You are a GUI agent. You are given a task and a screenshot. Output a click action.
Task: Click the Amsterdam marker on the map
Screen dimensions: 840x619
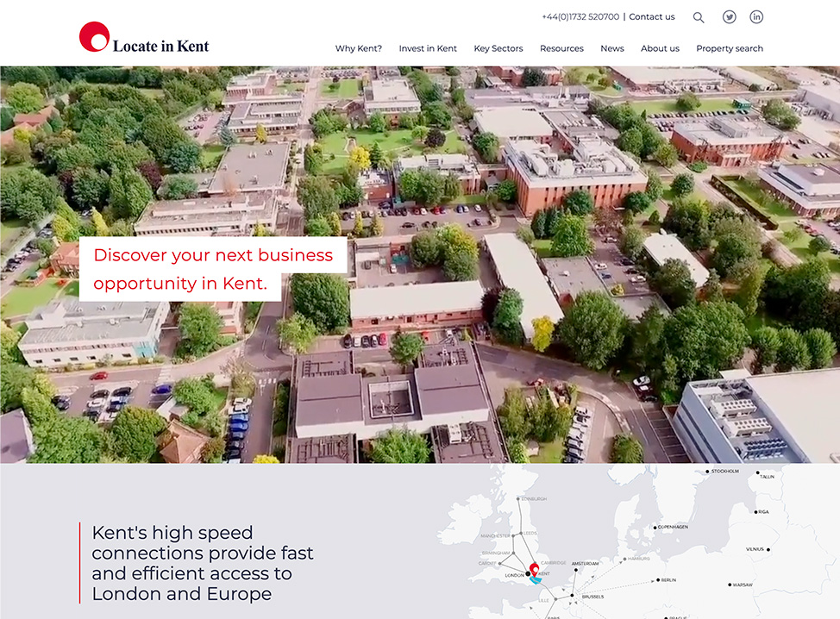click(574, 569)
